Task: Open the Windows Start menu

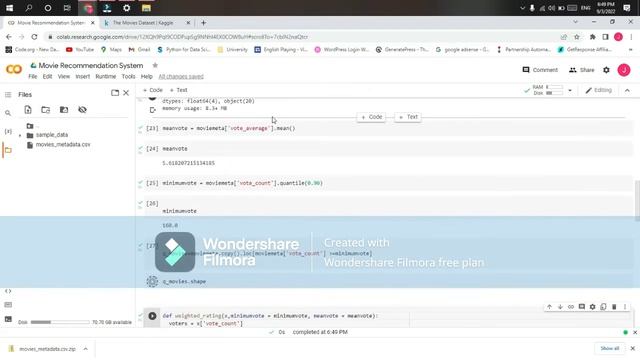Action: [x=9, y=8]
